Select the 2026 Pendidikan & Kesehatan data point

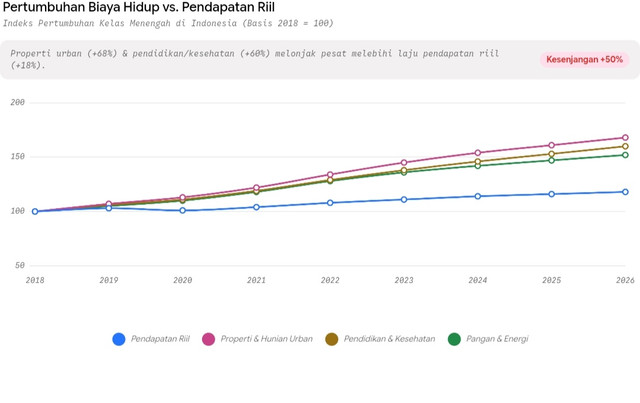[625, 146]
